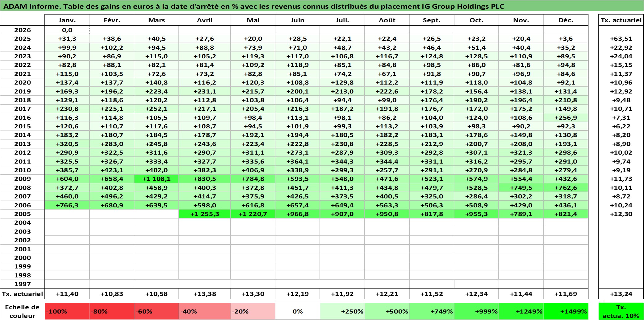Select the 2015 actuarial rate '+6,22'
The height and width of the screenshot is (320, 644).
tap(621, 126)
